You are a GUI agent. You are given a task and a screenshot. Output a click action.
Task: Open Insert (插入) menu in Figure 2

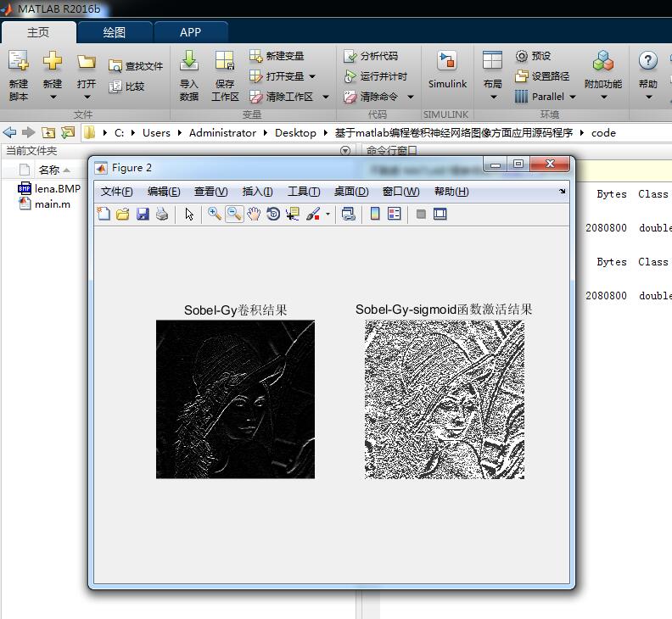pos(258,192)
